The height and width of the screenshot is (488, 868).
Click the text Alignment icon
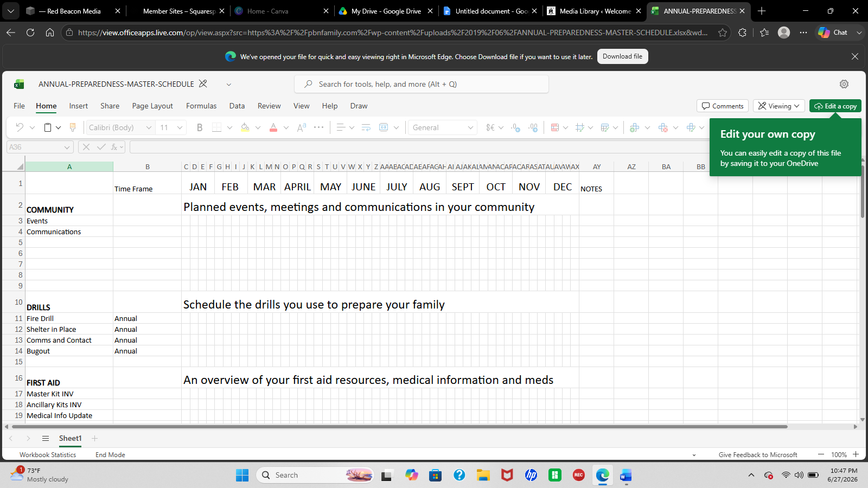341,127
